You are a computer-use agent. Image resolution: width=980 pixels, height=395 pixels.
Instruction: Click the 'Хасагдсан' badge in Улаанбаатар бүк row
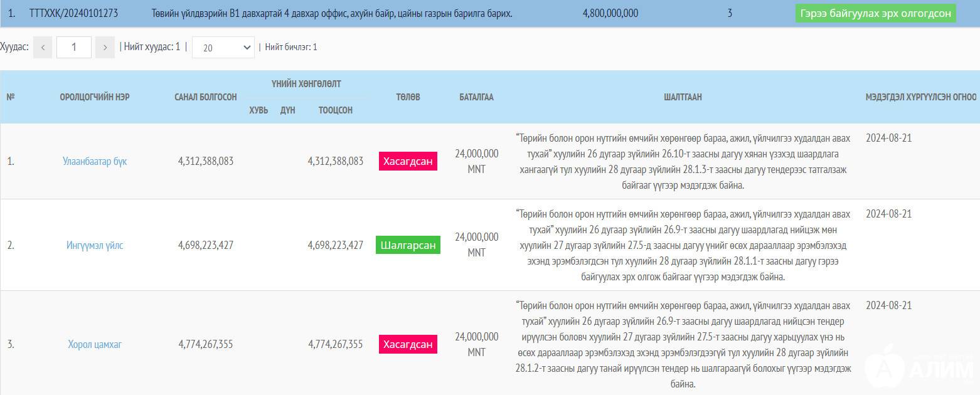pos(408,161)
